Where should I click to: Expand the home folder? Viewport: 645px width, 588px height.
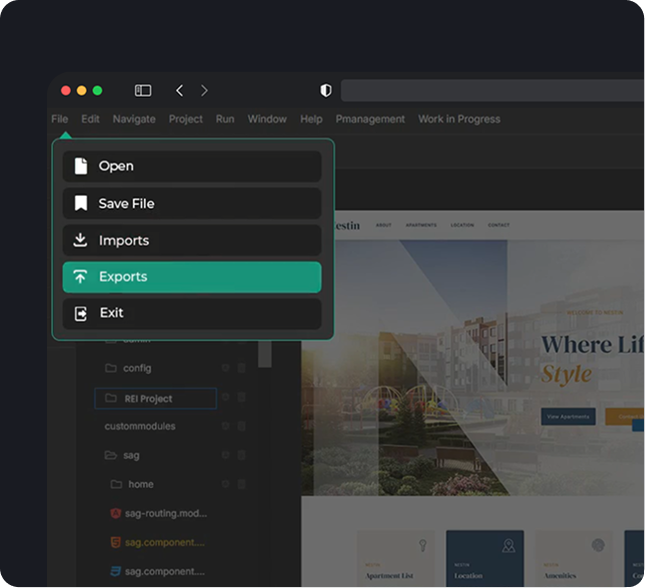tap(141, 484)
